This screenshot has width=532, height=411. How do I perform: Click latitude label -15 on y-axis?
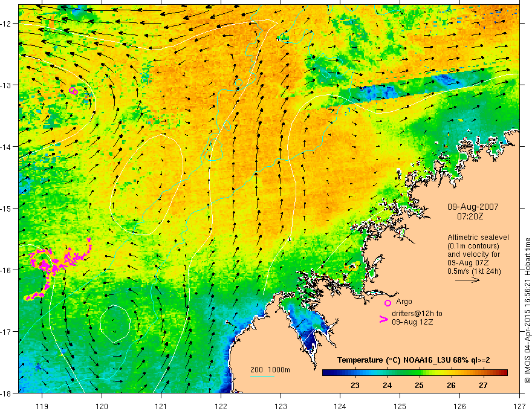pyautogui.click(x=7, y=208)
